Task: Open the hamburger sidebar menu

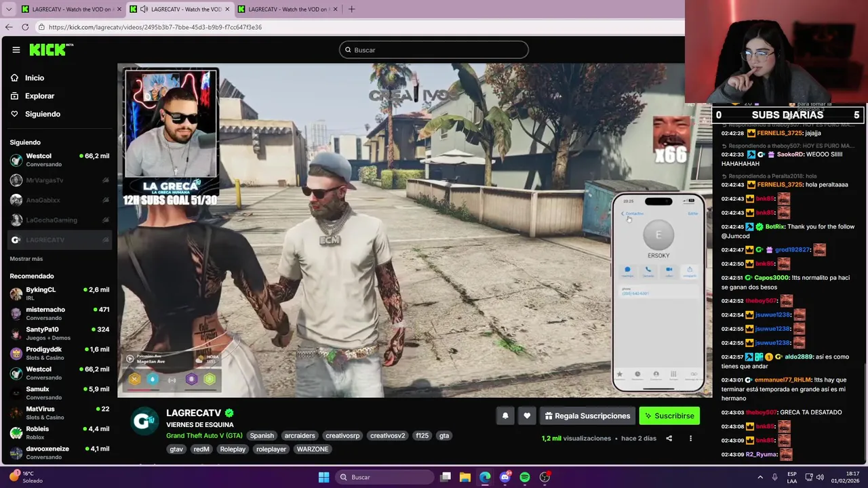Action: pos(16,49)
